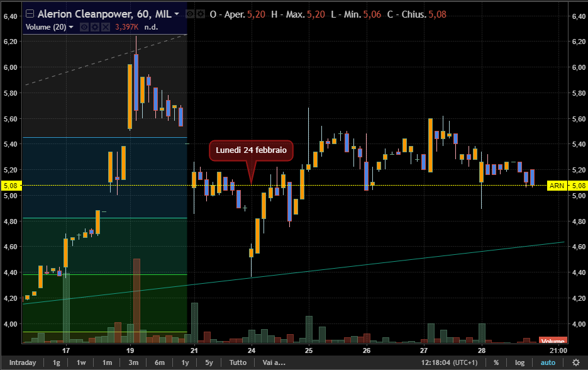
Task: Select the Intraday time range
Action: (x=23, y=362)
